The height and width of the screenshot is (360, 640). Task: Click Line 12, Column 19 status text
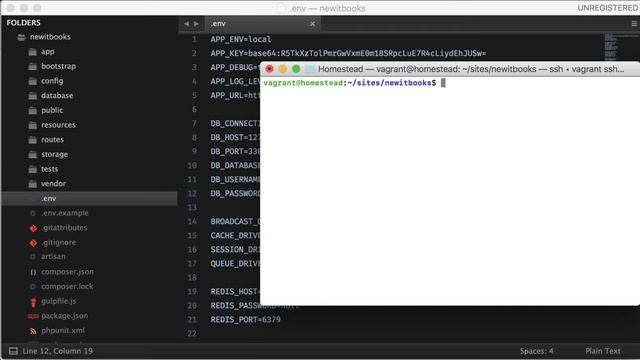tap(58, 351)
